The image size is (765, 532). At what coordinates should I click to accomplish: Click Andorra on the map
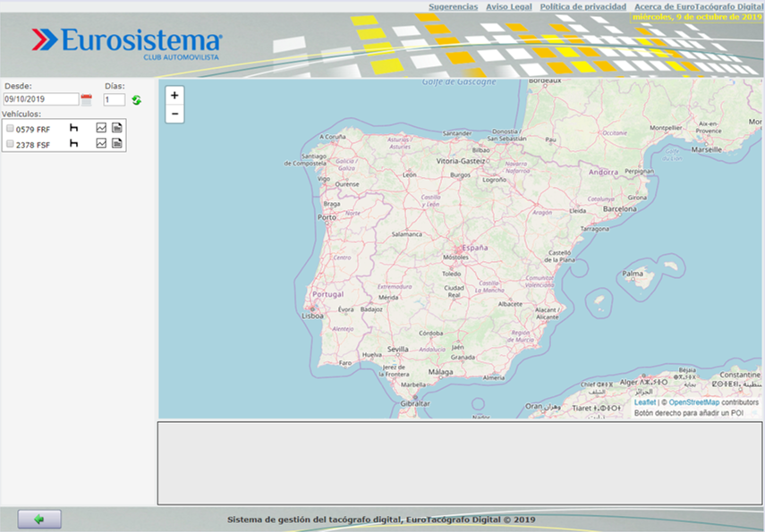pyautogui.click(x=604, y=173)
